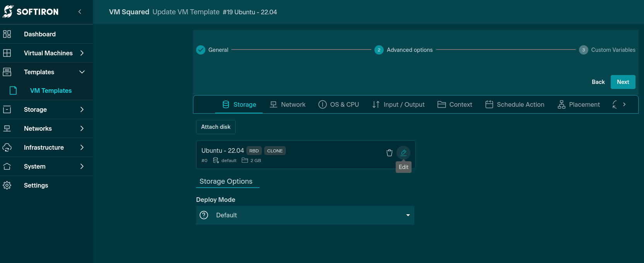Click the Dashboard icon in sidebar
Screen dimensions: 644x263
(7, 34)
